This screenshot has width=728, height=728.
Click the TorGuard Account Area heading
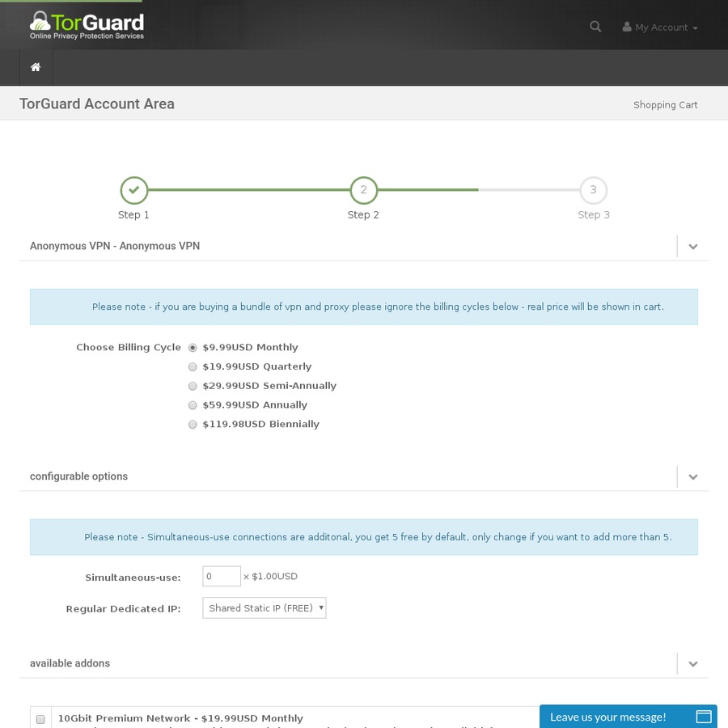97,104
